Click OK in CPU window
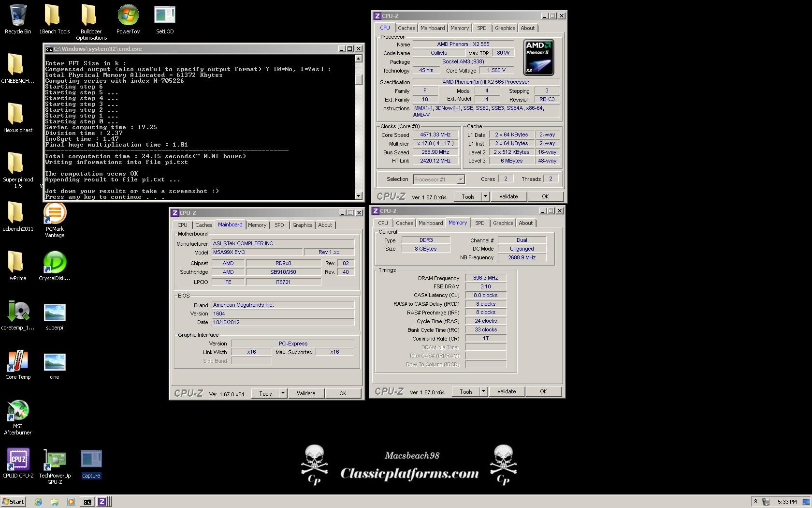812x508 pixels. tap(545, 196)
